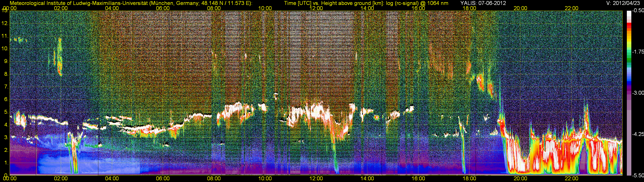This screenshot has height=182, width=644.
Task: Click the 14:00 label on the bottom time axis
Action: pyautogui.click(x=367, y=179)
